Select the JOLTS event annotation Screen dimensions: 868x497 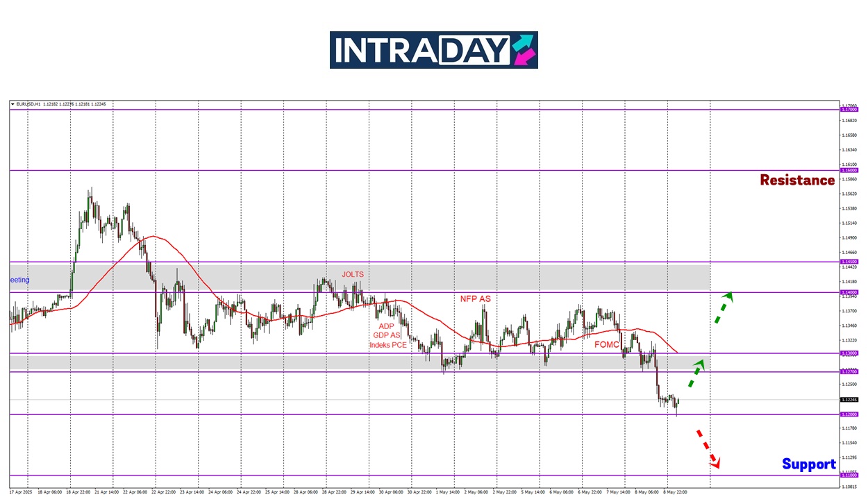[x=352, y=274]
